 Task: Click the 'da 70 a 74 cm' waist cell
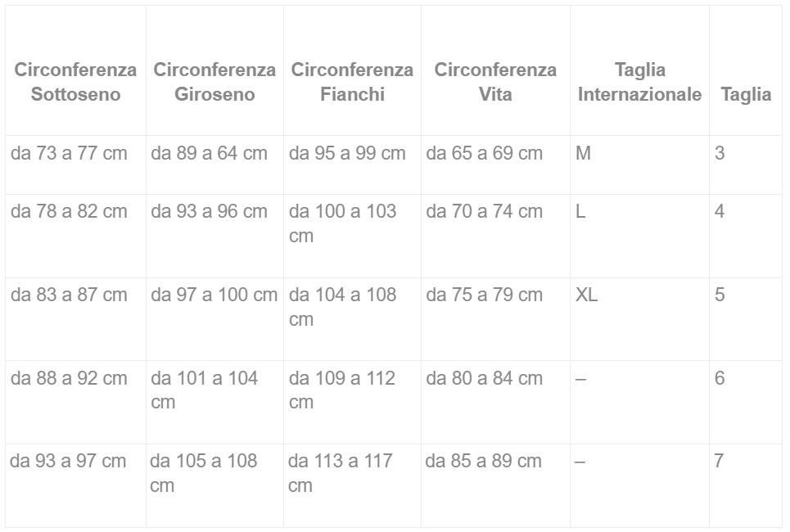pyautogui.click(x=484, y=211)
